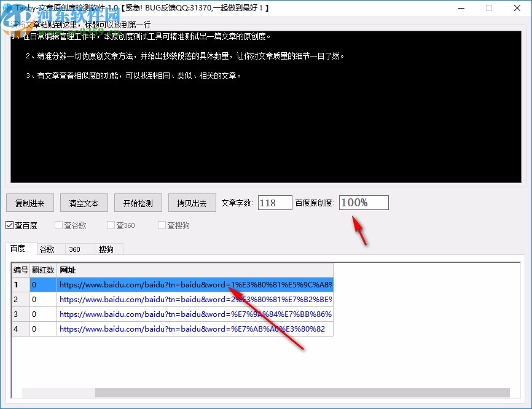Select row number 3 cell
The image size is (532, 409).
pos(20,314)
